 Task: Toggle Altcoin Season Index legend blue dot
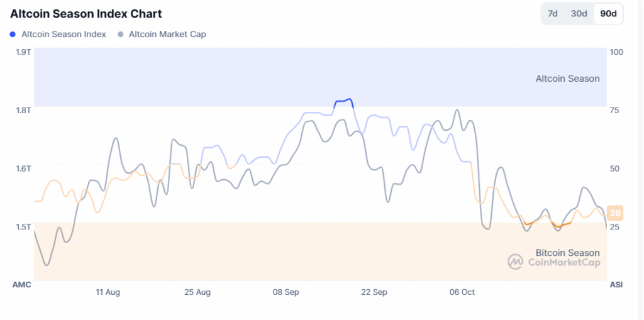(x=14, y=35)
